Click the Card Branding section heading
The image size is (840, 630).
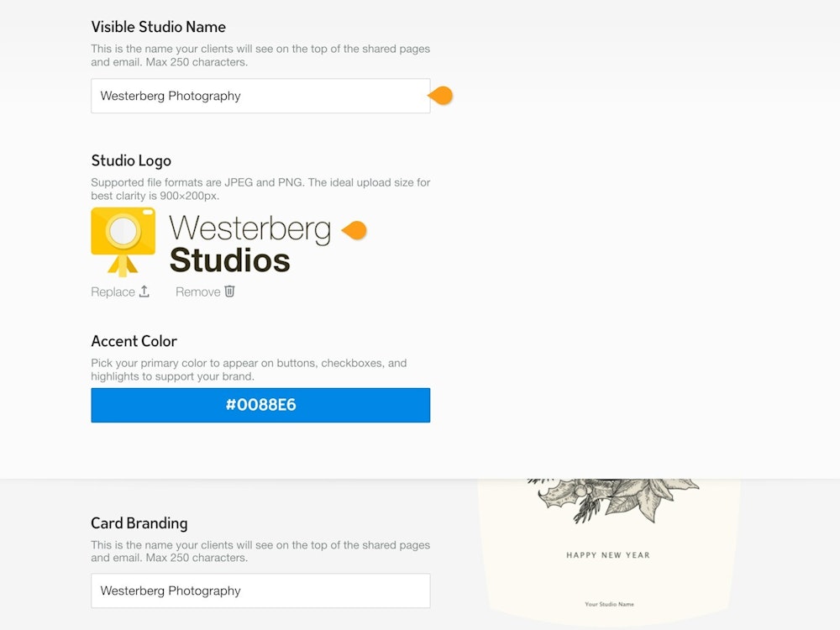(x=139, y=523)
